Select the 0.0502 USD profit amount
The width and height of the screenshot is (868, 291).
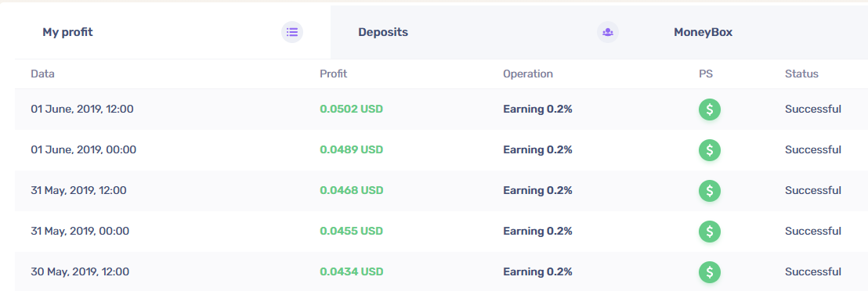[352, 109]
